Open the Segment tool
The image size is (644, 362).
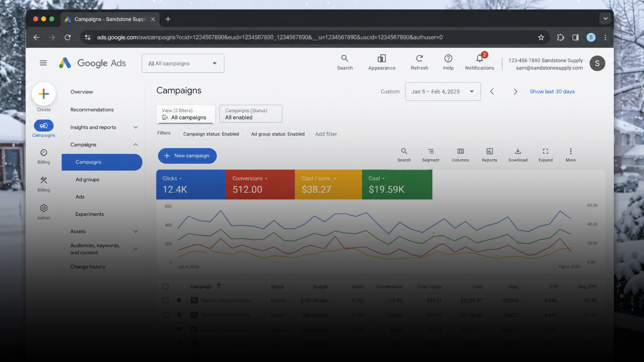(431, 155)
